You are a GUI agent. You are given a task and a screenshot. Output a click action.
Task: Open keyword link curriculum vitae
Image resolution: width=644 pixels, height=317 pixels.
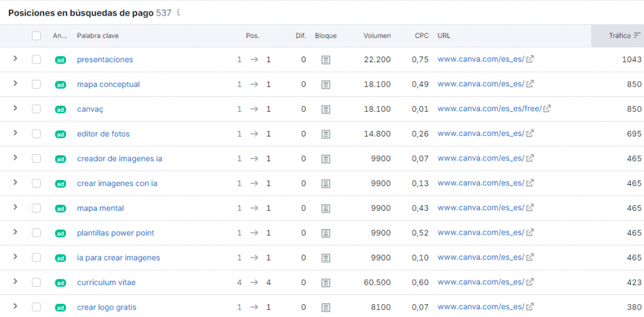click(106, 282)
